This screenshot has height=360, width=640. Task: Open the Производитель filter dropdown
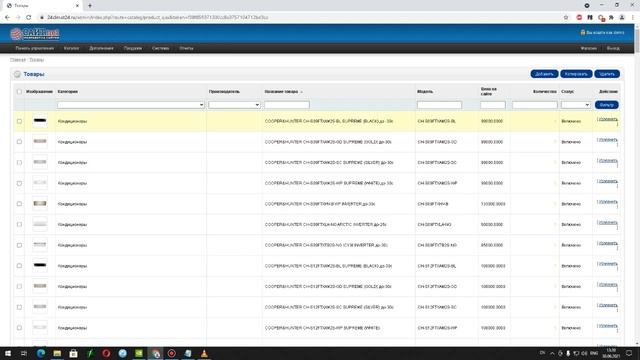[x=234, y=105]
